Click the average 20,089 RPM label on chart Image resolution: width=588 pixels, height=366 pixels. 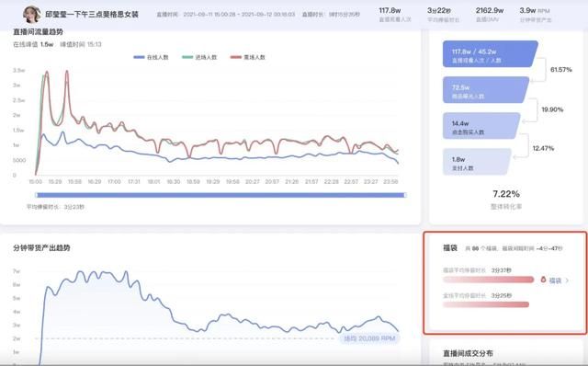point(369,338)
